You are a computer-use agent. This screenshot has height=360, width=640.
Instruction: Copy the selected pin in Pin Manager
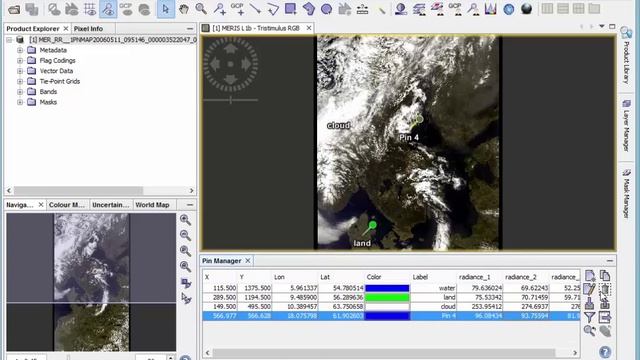pos(605,276)
